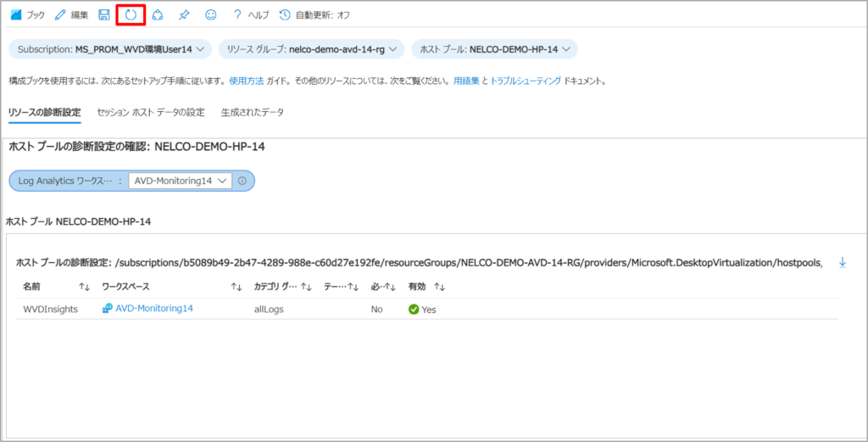Toggle 自動更新: オフ auto refresh setting
Viewport: 868px width, 442px height.
coord(314,15)
